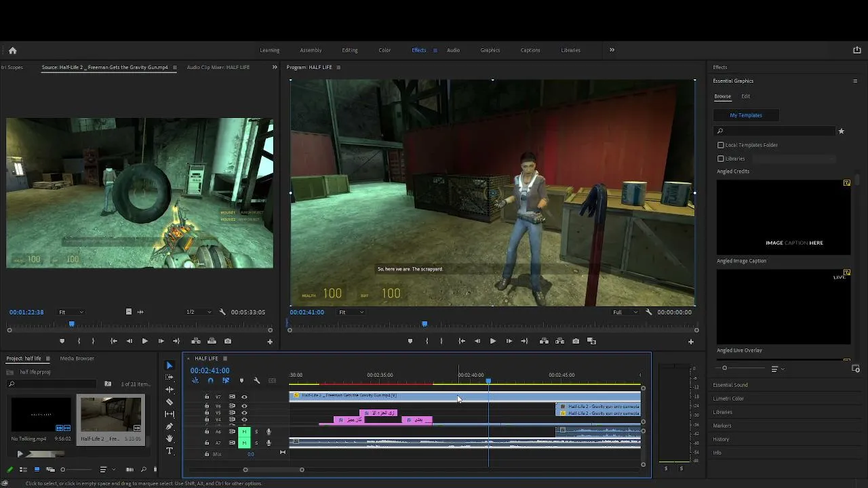Screen dimensions: 868x488
Task: Select the Hand tool
Action: (x=170, y=439)
